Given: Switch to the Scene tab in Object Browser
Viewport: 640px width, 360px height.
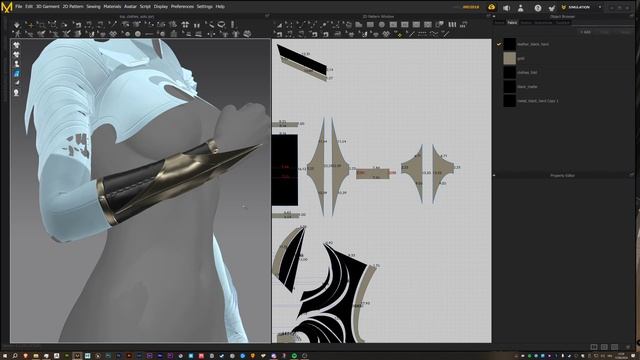Looking at the screenshot, I should pyautogui.click(x=499, y=23).
